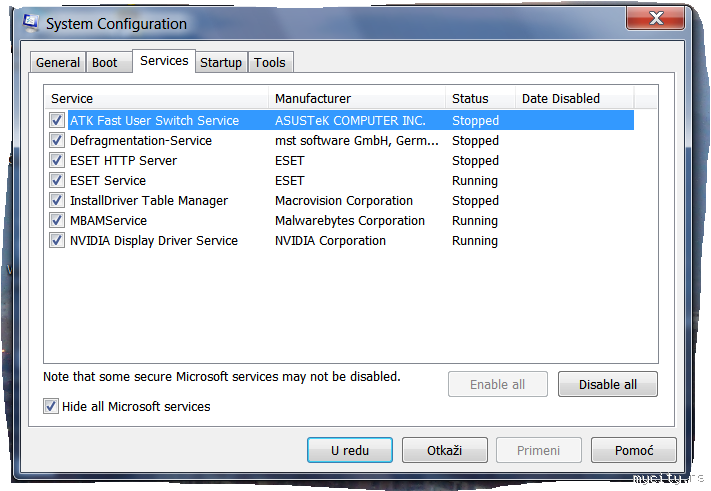Click the Otkaži cancel button
The width and height of the screenshot is (711, 491).
click(x=444, y=451)
